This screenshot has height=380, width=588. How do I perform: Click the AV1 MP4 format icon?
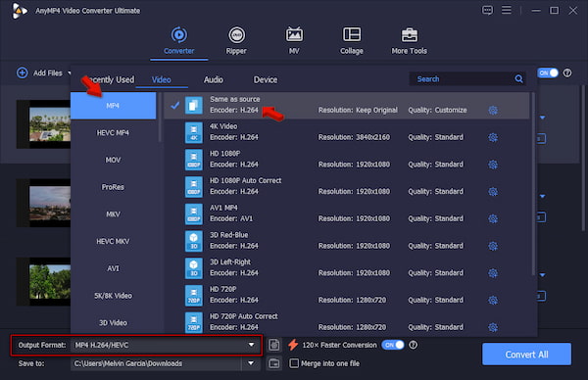click(x=193, y=214)
